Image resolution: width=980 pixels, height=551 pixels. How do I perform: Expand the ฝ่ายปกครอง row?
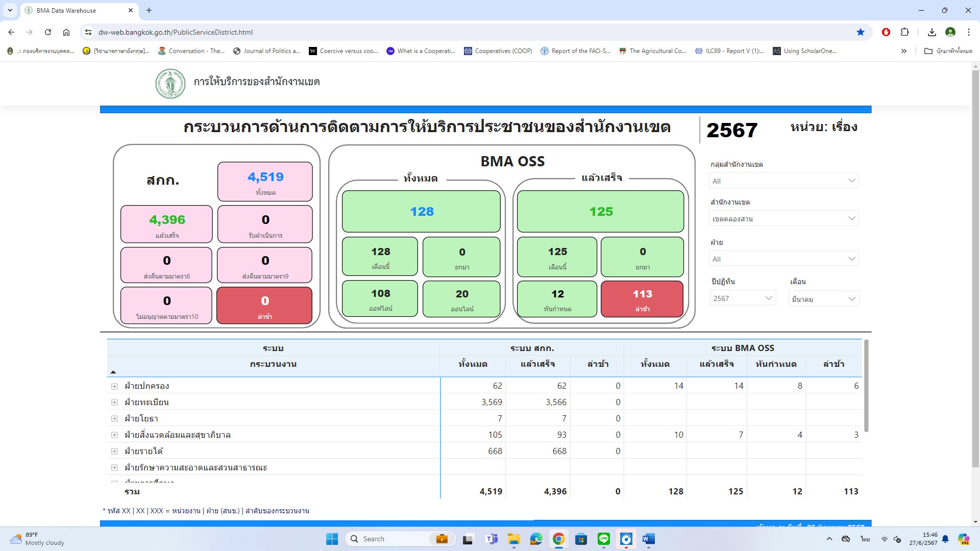click(x=114, y=386)
